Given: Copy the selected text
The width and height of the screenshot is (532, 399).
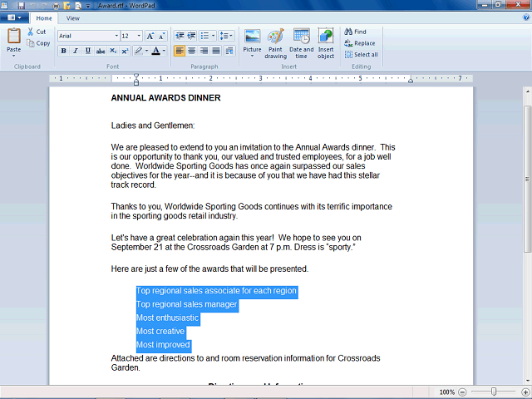Looking at the screenshot, I should (39, 43).
